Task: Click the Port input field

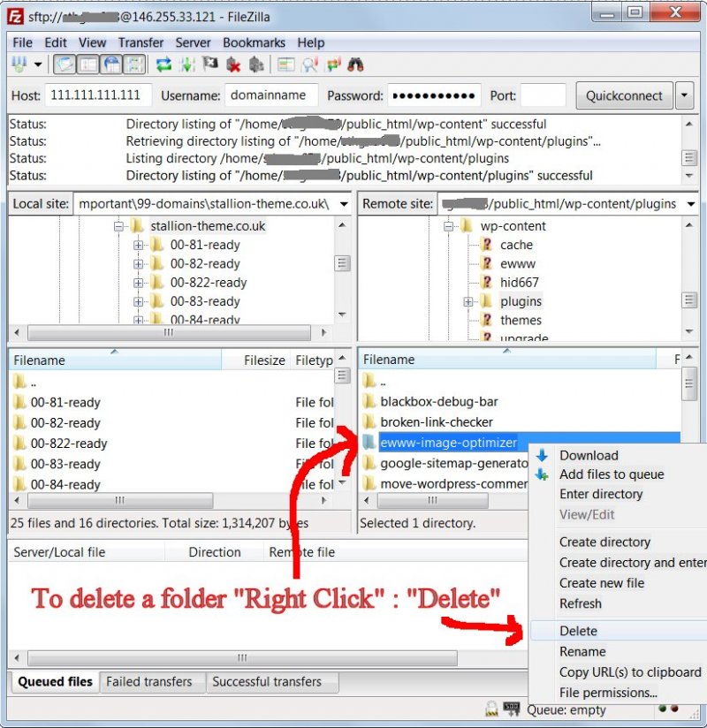Action: [x=543, y=95]
